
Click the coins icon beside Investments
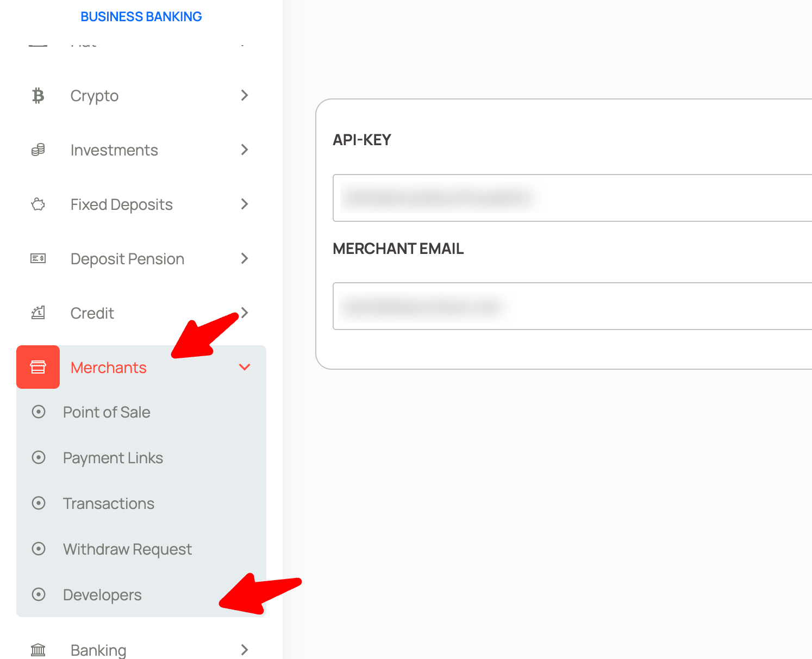(x=38, y=150)
